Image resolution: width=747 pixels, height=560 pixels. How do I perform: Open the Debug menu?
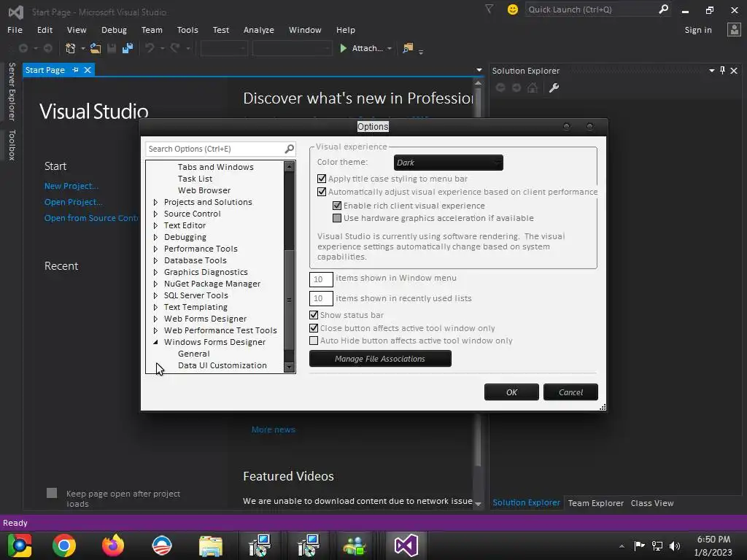click(x=114, y=30)
